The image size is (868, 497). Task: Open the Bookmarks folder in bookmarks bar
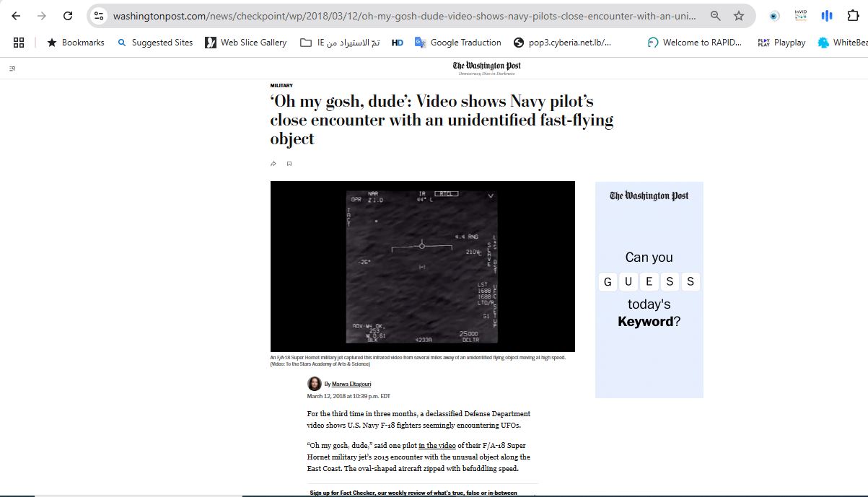click(76, 43)
